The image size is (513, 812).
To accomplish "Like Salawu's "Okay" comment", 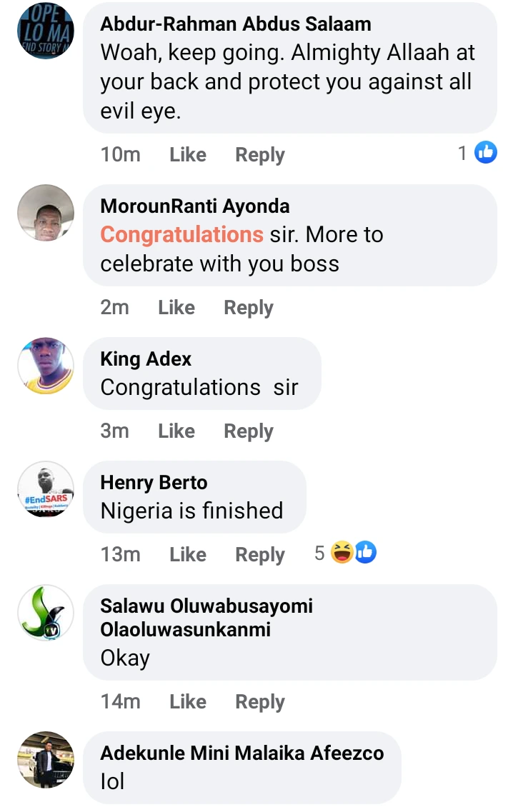I will (x=188, y=702).
